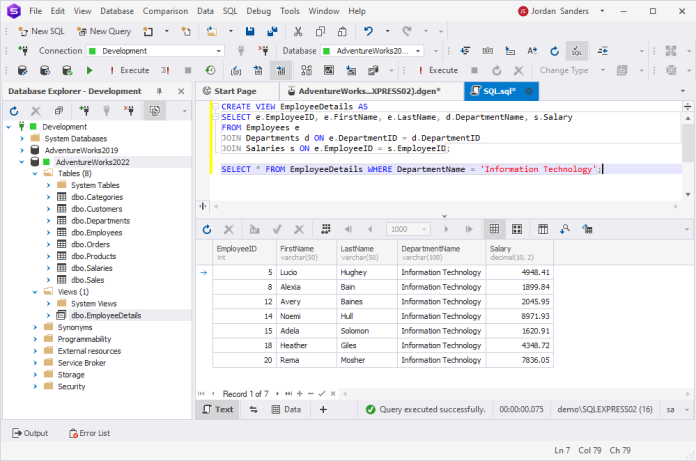Add a new results tab with the plus icon
The image size is (696, 461).
coord(323,410)
